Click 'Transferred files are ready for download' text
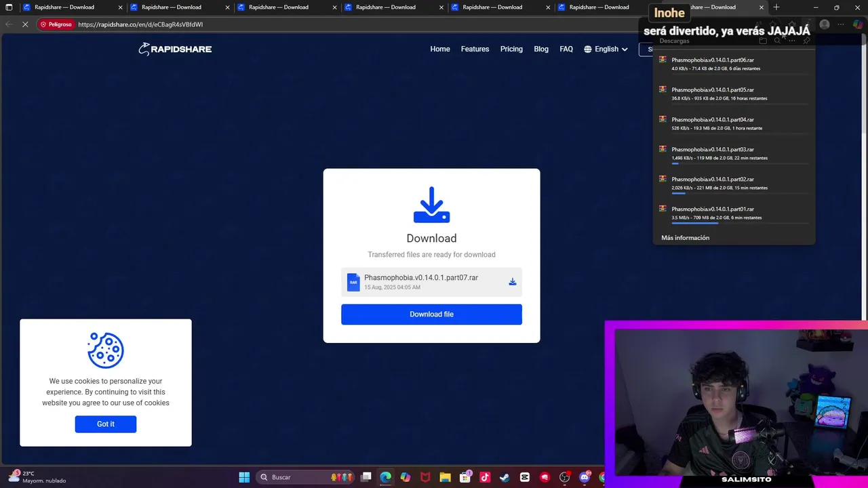Viewport: 868px width, 488px height. coord(431,255)
